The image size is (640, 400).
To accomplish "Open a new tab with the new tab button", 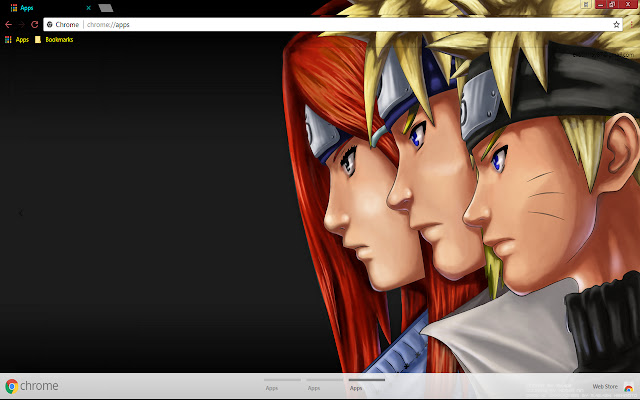I will (x=106, y=8).
